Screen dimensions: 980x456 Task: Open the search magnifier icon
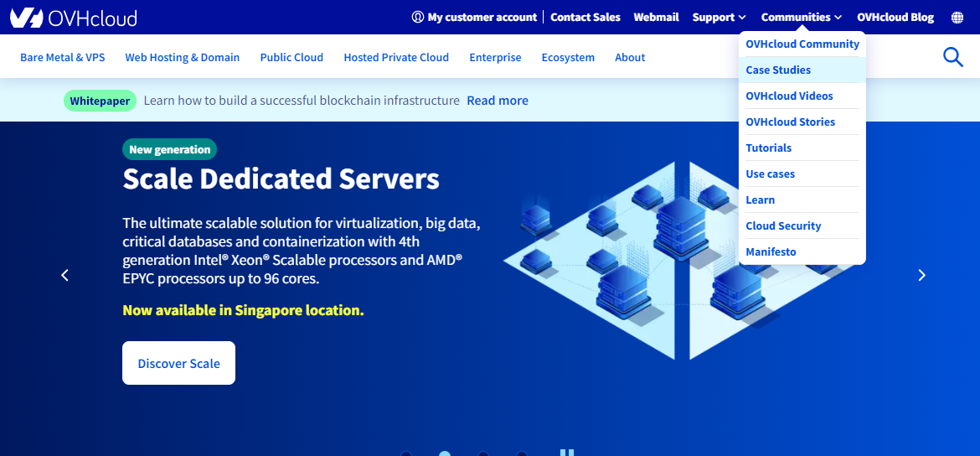pos(952,57)
